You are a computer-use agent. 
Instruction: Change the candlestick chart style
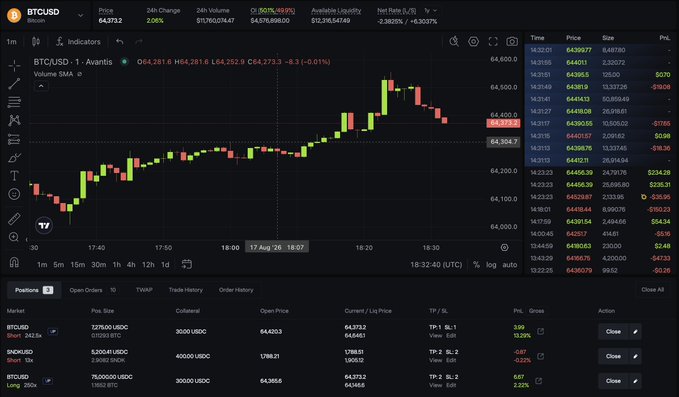[36, 42]
